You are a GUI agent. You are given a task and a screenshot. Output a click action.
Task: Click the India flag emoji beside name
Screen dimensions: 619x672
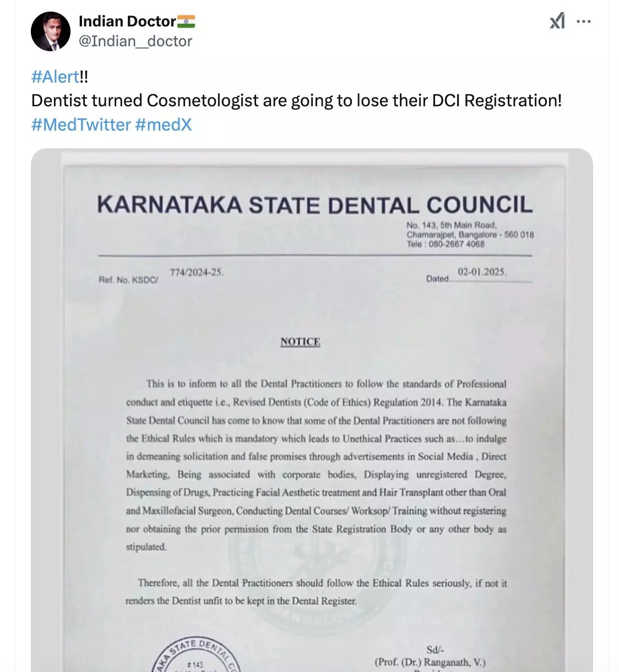tap(186, 21)
